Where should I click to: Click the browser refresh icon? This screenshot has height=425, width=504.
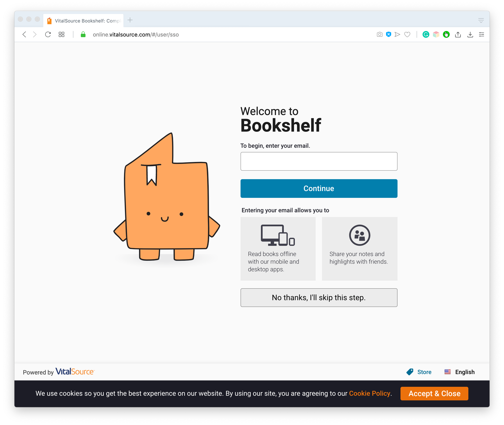point(48,35)
